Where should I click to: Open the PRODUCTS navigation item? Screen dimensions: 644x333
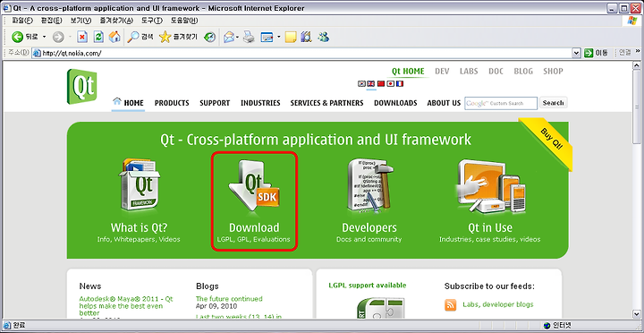(x=172, y=103)
